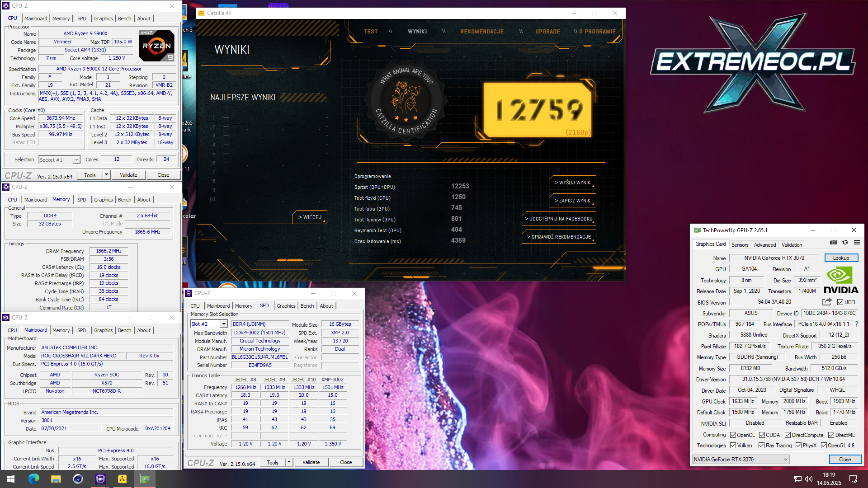
Task: Open the GPU-Z hamburger menu
Action: 857,243
